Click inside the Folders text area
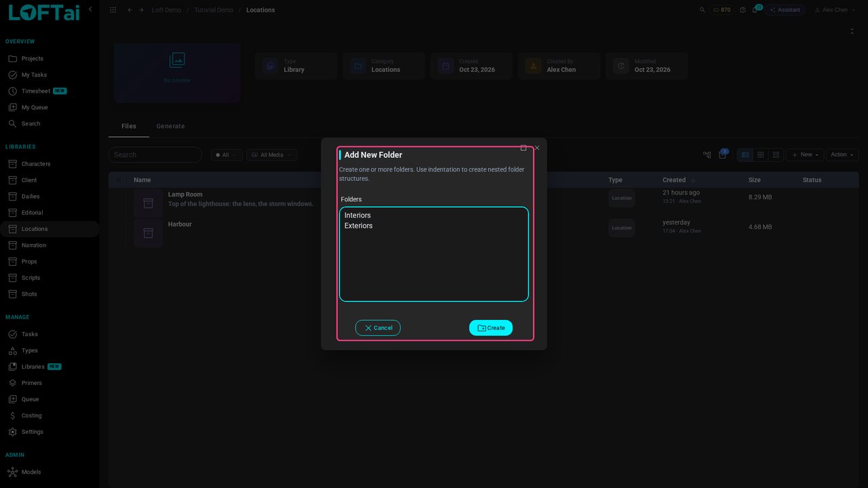This screenshot has height=488, width=868. (434, 254)
